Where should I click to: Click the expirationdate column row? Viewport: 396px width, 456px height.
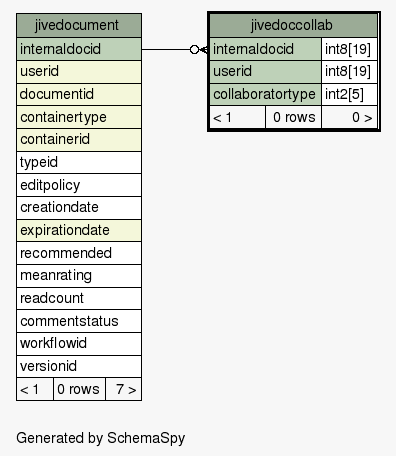click(x=79, y=230)
